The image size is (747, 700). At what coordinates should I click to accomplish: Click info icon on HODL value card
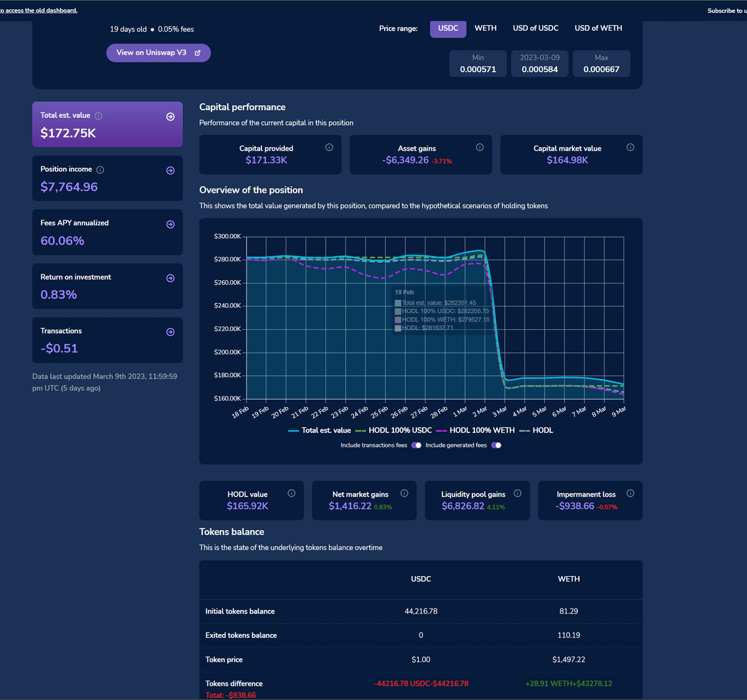point(291,493)
